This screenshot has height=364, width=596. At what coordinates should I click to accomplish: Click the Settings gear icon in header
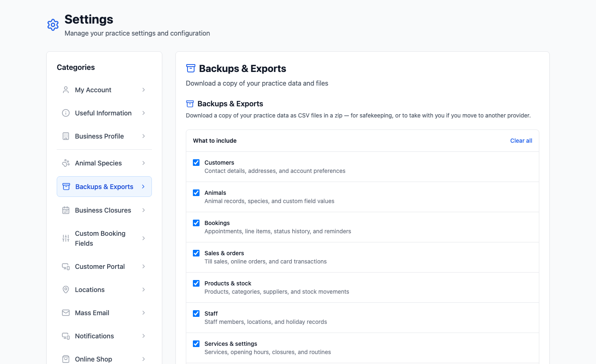[x=53, y=25]
